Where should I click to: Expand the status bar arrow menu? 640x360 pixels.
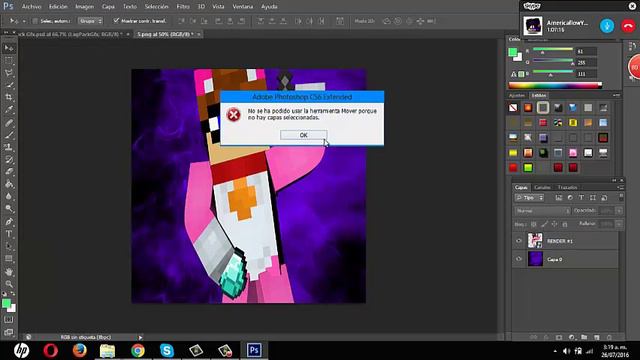(140, 338)
